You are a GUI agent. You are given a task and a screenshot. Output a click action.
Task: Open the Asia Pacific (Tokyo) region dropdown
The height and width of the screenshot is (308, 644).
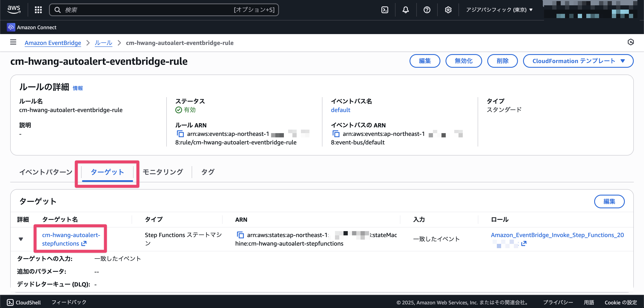pos(499,10)
